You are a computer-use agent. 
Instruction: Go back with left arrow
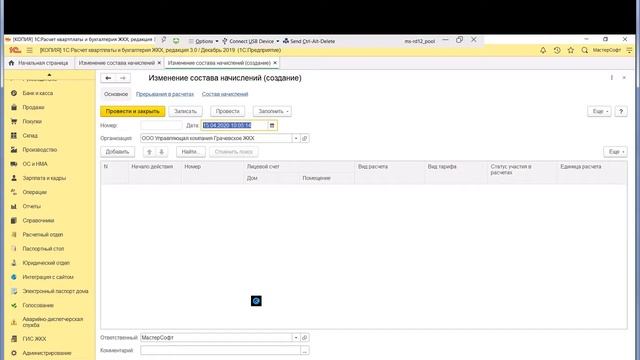coord(108,78)
